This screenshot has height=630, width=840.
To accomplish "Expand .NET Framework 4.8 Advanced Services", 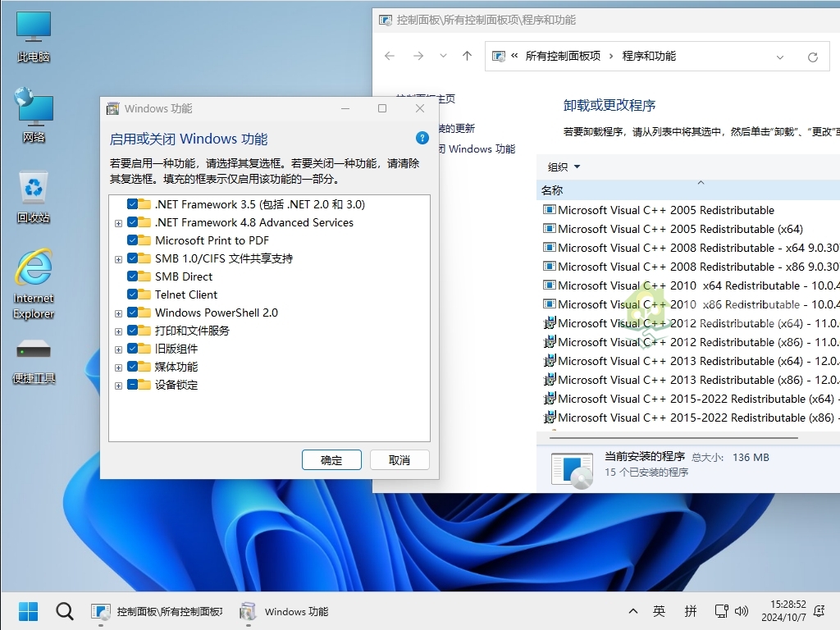I will (118, 222).
